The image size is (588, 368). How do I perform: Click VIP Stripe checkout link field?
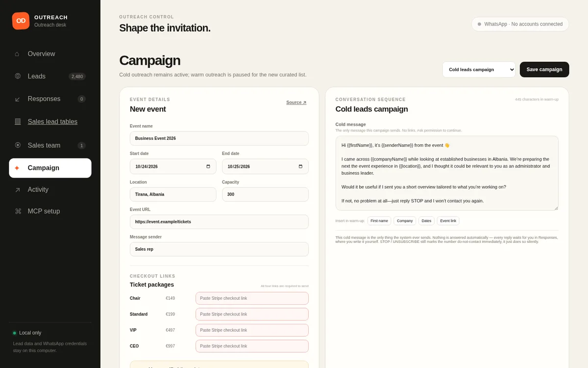pos(252,330)
